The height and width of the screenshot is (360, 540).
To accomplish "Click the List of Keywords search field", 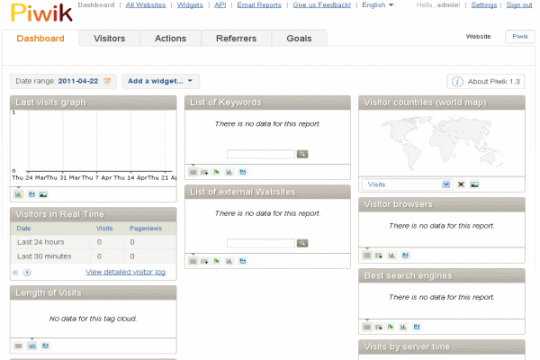I will point(261,154).
